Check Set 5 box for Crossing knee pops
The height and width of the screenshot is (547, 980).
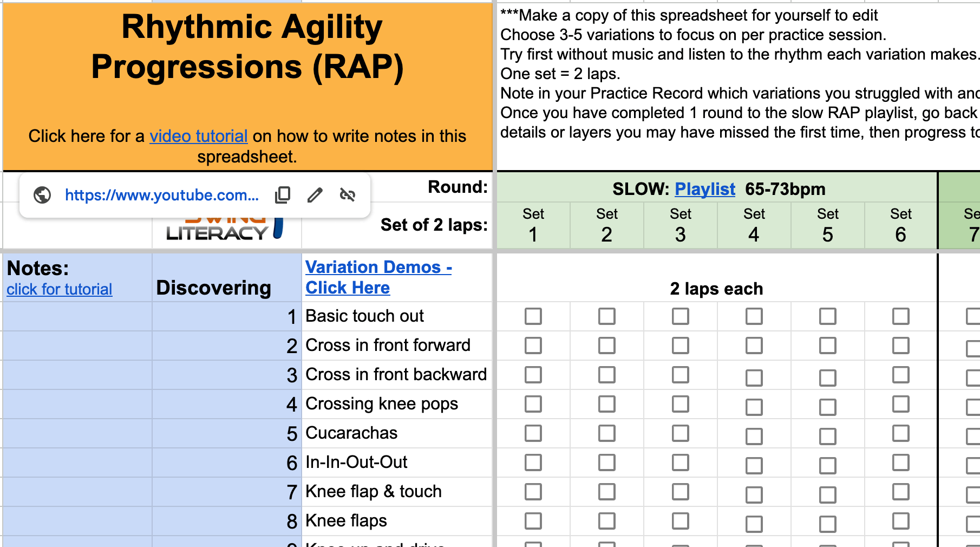827,406
